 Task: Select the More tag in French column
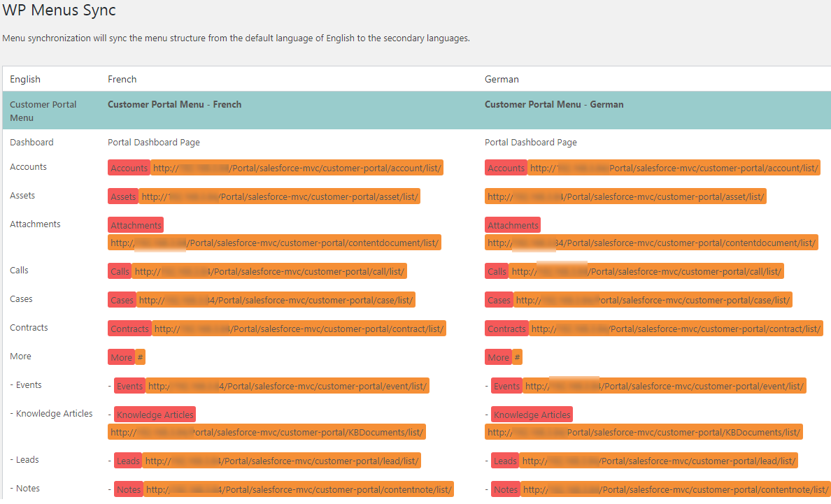pos(121,357)
